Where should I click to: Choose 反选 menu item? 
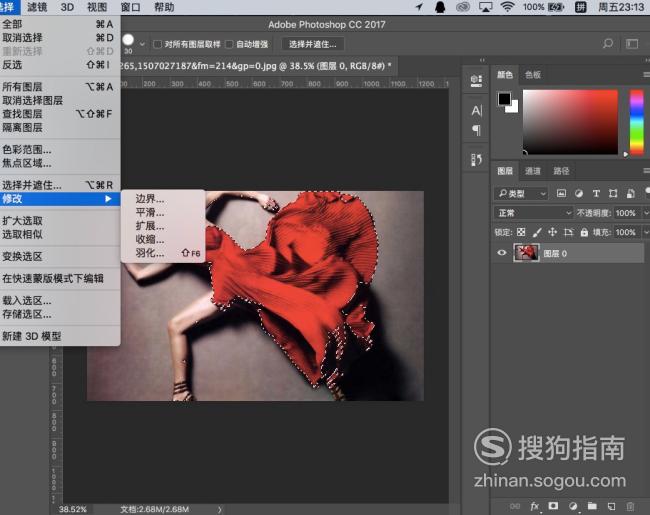coord(60,65)
